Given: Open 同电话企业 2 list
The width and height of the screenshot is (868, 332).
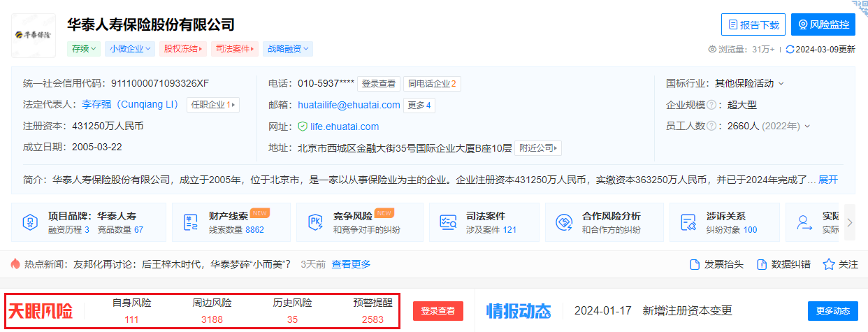Looking at the screenshot, I should tap(432, 84).
